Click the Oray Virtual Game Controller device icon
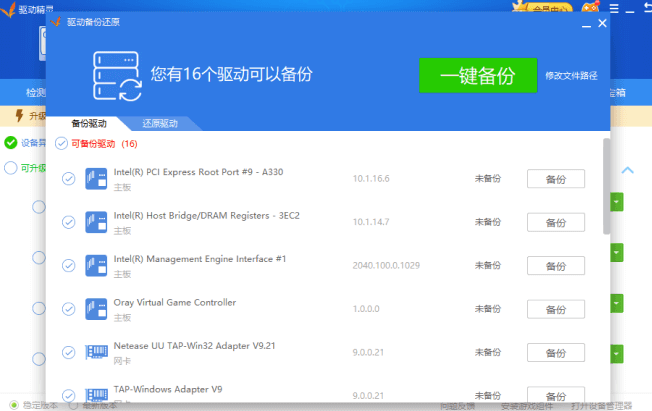This screenshot has height=411, width=652. click(96, 309)
